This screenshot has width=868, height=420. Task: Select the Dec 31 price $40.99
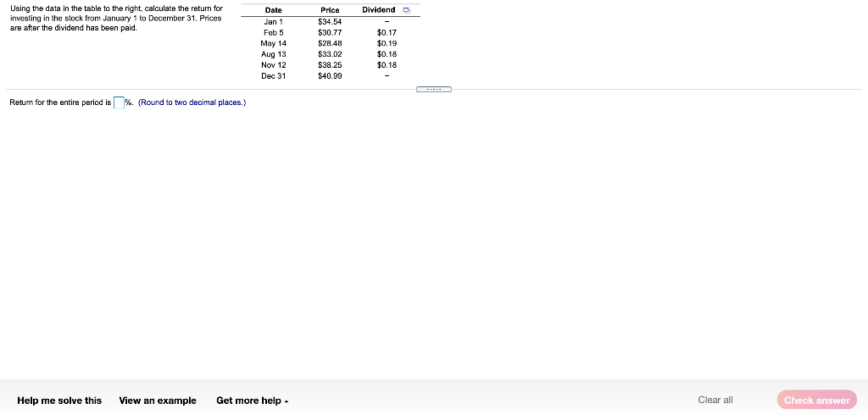pyautogui.click(x=330, y=75)
